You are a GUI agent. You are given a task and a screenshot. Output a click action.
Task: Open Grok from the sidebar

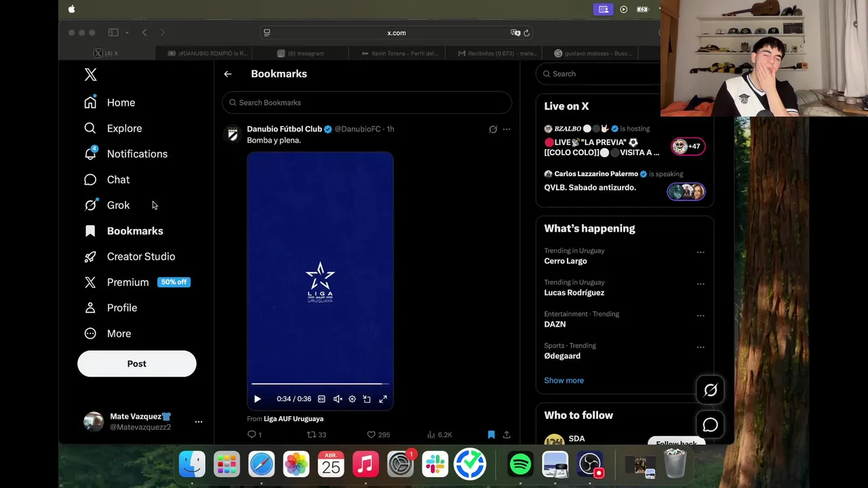106,205
